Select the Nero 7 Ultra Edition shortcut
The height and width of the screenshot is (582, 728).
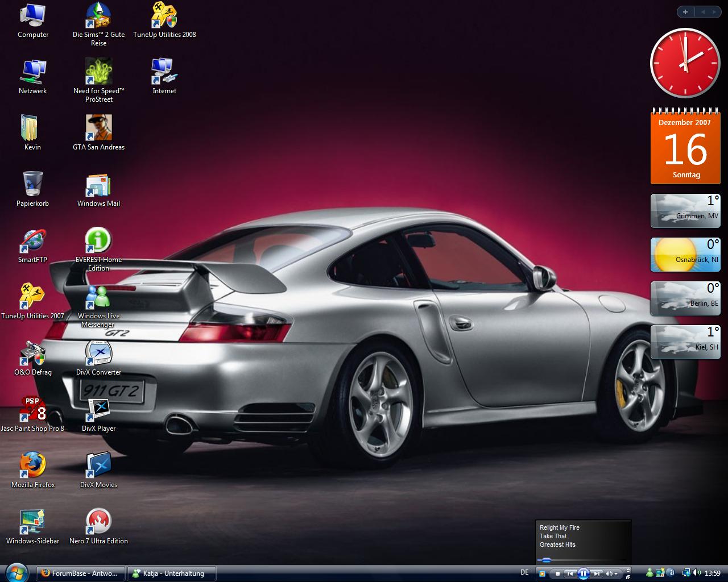[x=98, y=527]
